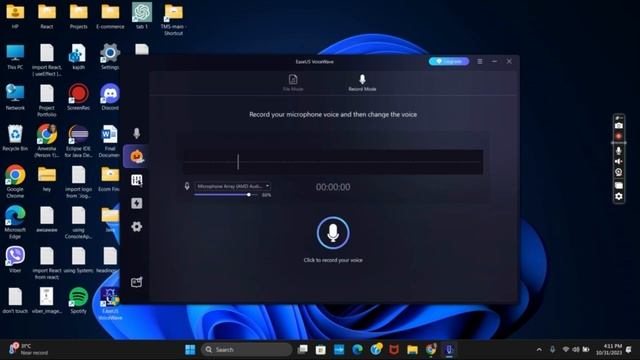Select the Projects folder on desktop
The image size is (640, 360).
(78, 16)
